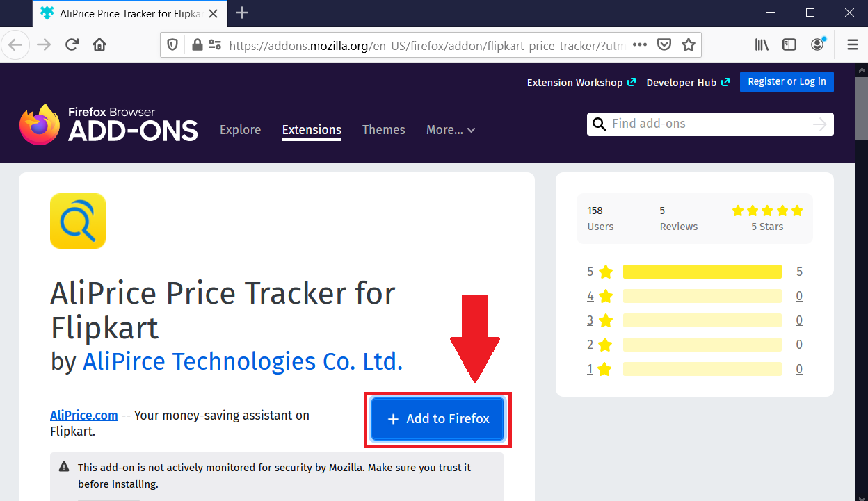This screenshot has width=868, height=501.
Task: Click the Firefox Browser Add-ons logo
Action: [x=108, y=124]
